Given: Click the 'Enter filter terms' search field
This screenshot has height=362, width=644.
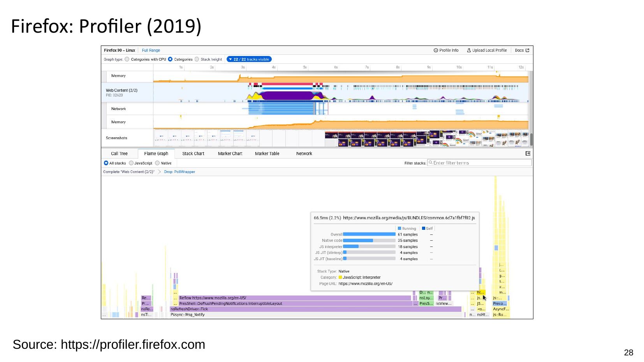Looking at the screenshot, I should [481, 163].
